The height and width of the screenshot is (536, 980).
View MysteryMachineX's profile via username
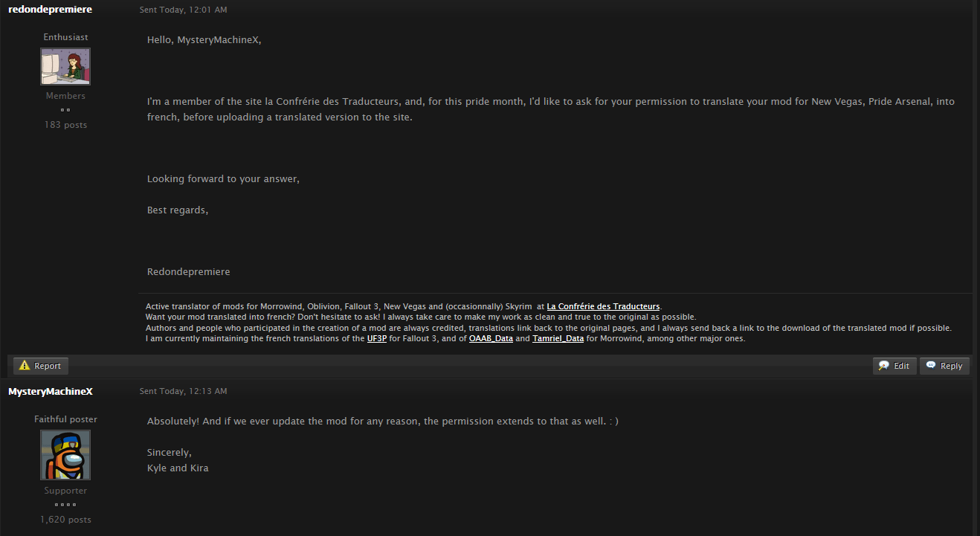51,391
